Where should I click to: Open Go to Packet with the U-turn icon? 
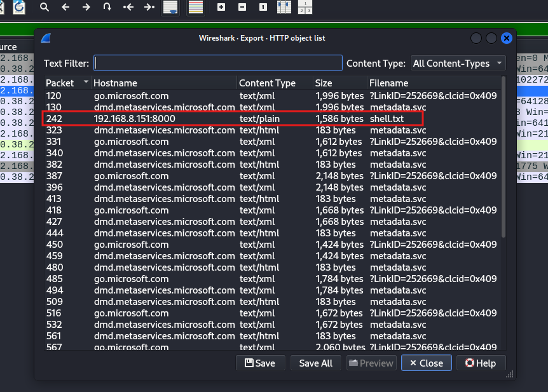pyautogui.click(x=106, y=8)
